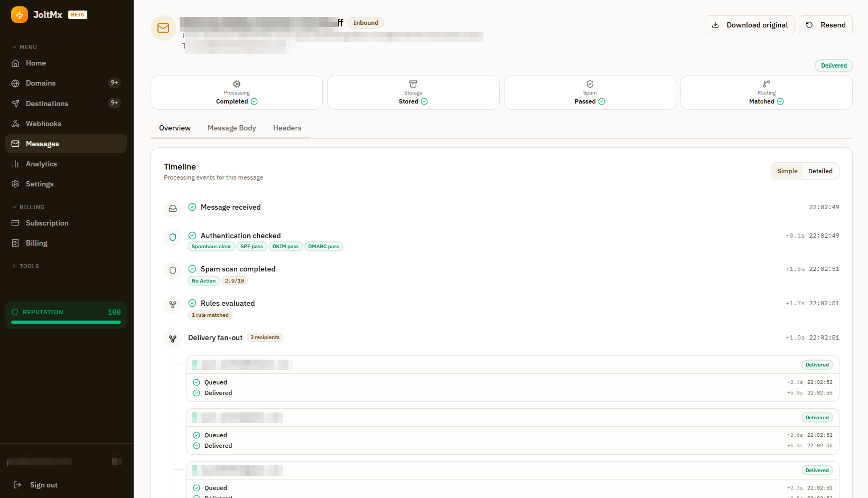
Task: Click the JoltMx lightning logo icon
Action: coord(20,15)
